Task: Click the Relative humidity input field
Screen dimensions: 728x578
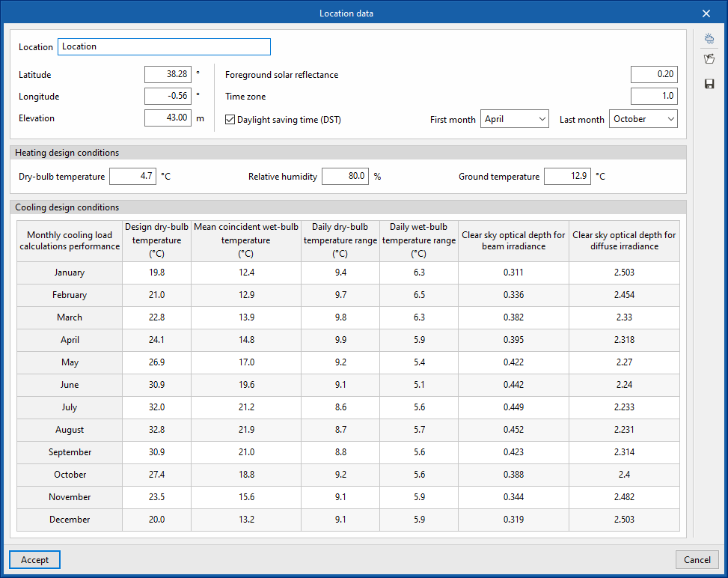Action: [x=345, y=176]
